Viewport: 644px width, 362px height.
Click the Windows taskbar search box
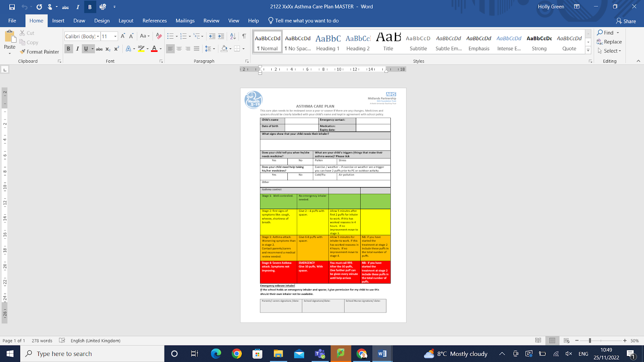[x=93, y=354]
